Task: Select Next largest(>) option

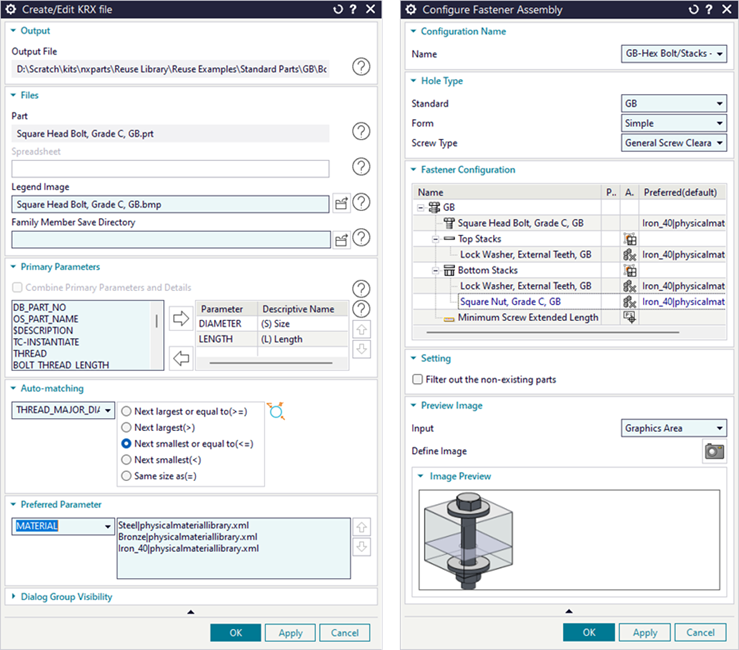Action: coord(126,428)
